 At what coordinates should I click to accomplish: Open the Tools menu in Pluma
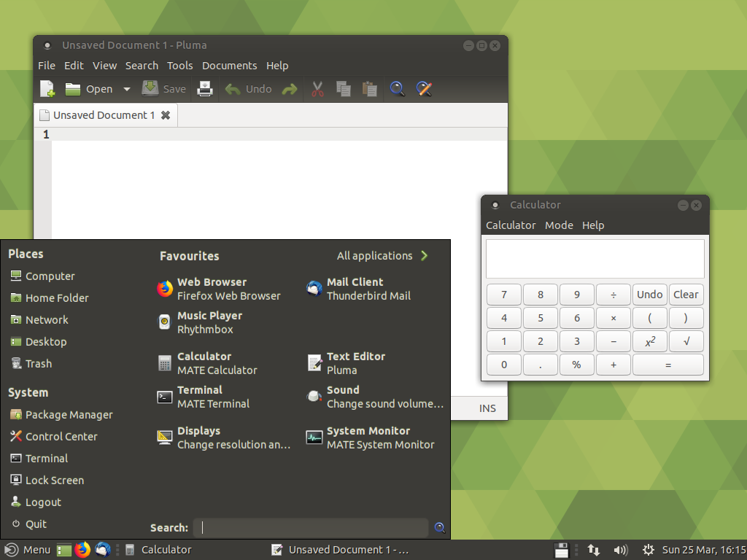pos(179,66)
